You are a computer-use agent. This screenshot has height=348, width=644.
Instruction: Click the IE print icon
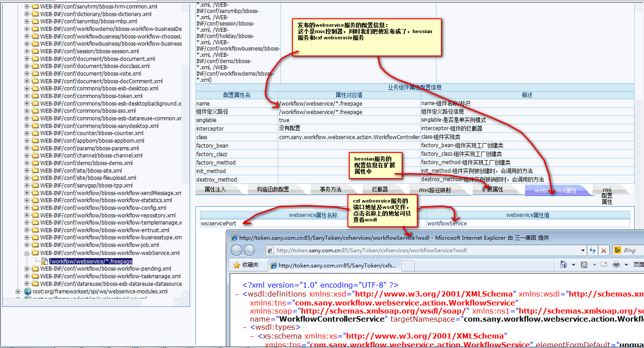(x=616, y=265)
